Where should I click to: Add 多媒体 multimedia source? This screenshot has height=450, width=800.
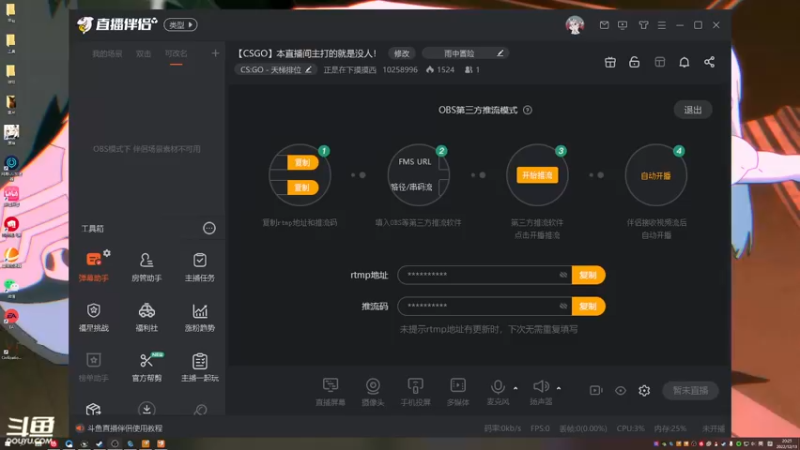pos(458,391)
